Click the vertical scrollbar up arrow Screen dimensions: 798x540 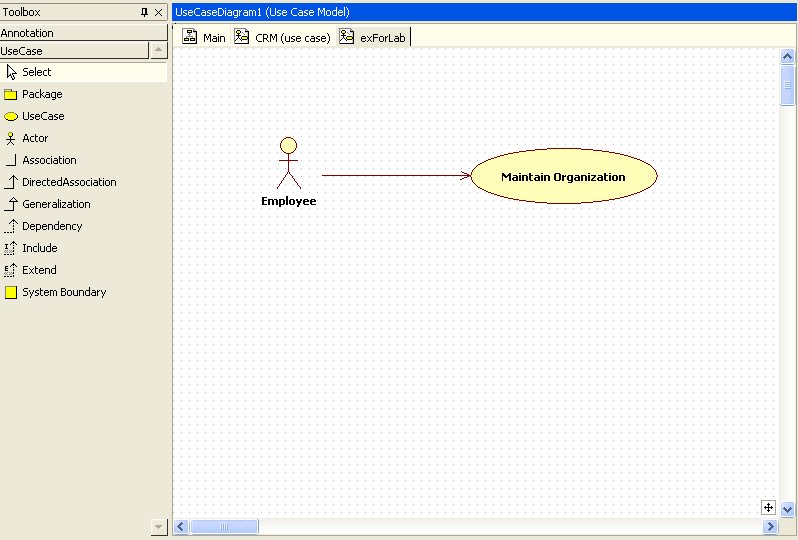[787, 56]
